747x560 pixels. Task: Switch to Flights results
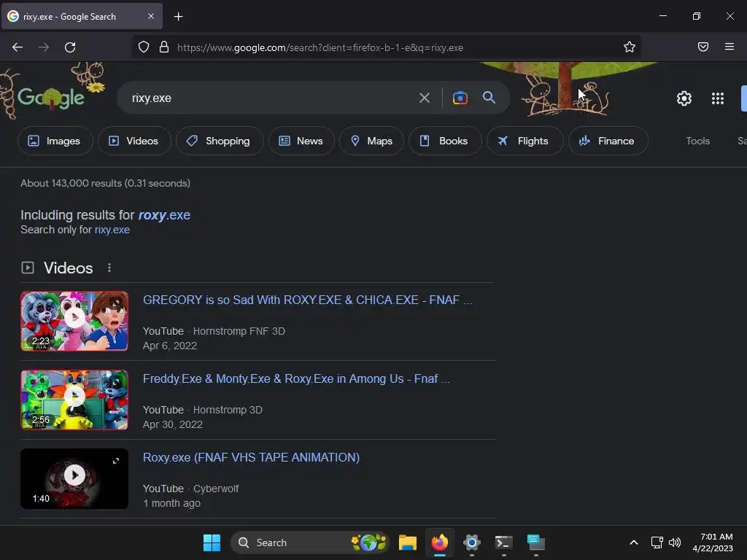pyautogui.click(x=525, y=141)
